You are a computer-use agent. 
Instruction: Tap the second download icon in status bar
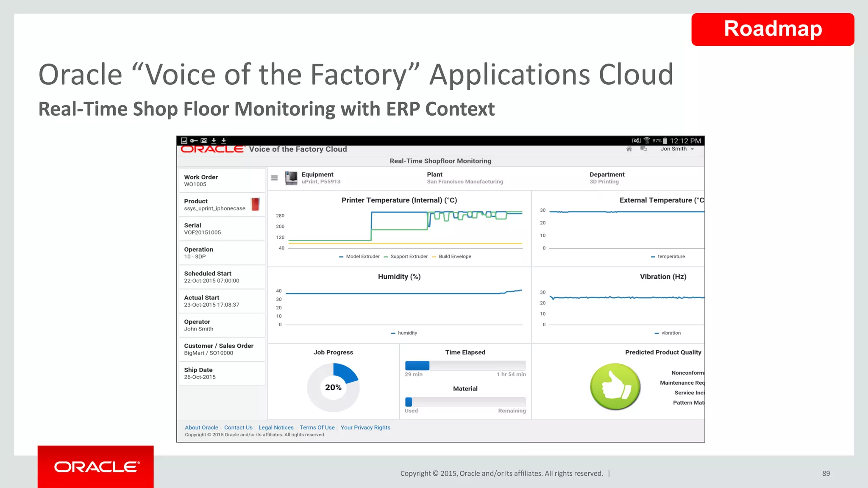pos(224,141)
